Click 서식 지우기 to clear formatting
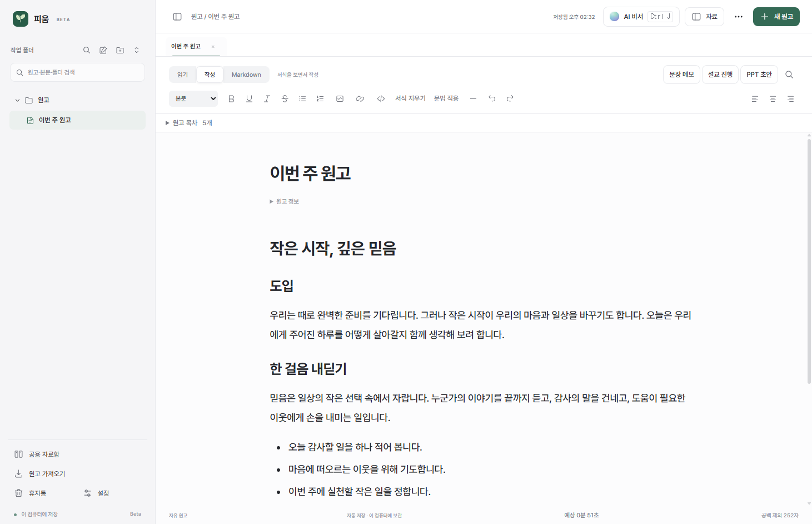 click(x=410, y=98)
